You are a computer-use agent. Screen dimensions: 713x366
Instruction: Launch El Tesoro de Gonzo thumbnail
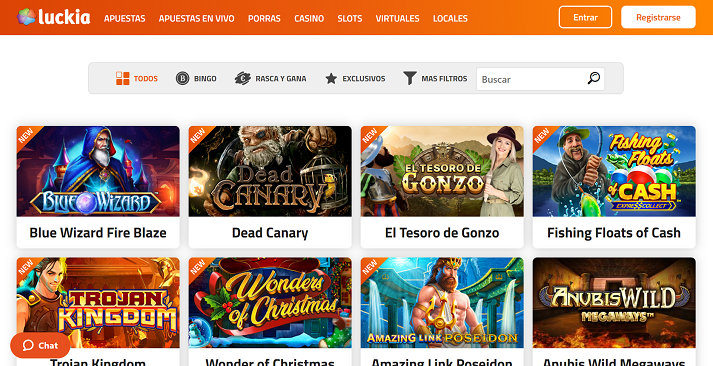442,171
